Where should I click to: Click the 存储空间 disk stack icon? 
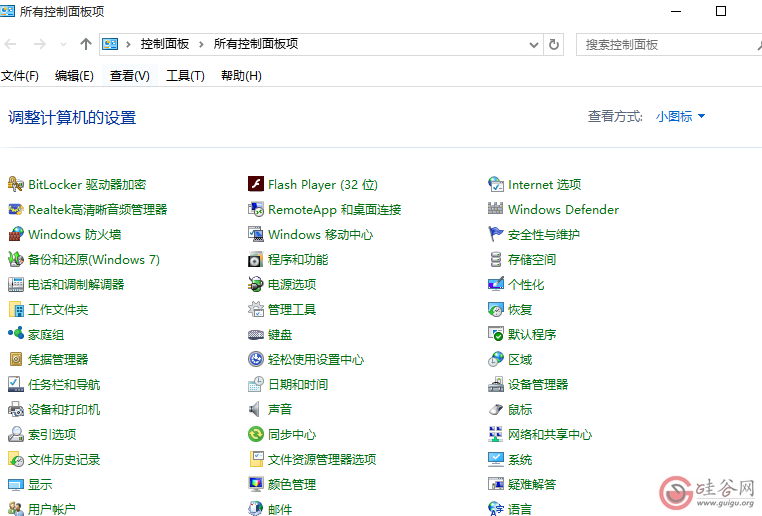496,259
